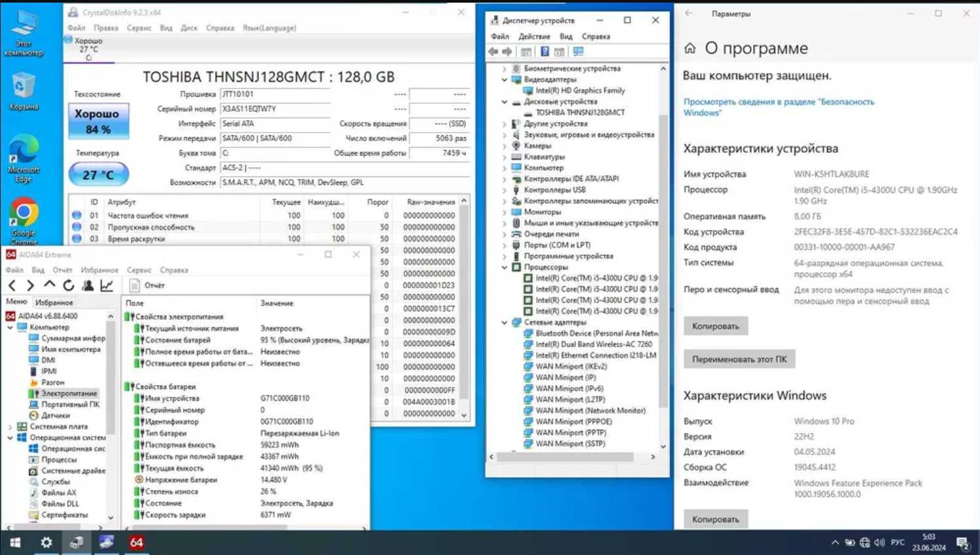The image size is (980, 555).
Task: Show hidden tray icons chevron
Action: coord(835,542)
